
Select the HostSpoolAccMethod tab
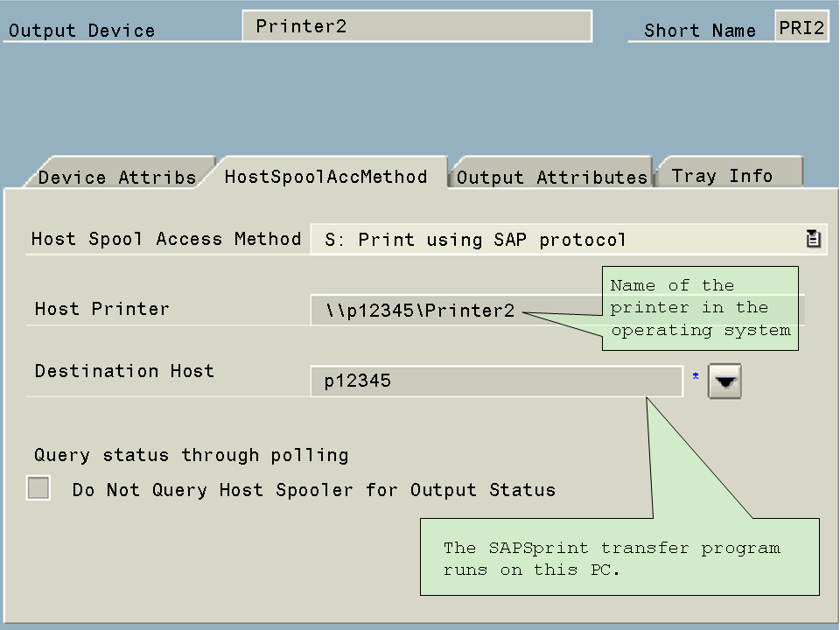click(326, 176)
